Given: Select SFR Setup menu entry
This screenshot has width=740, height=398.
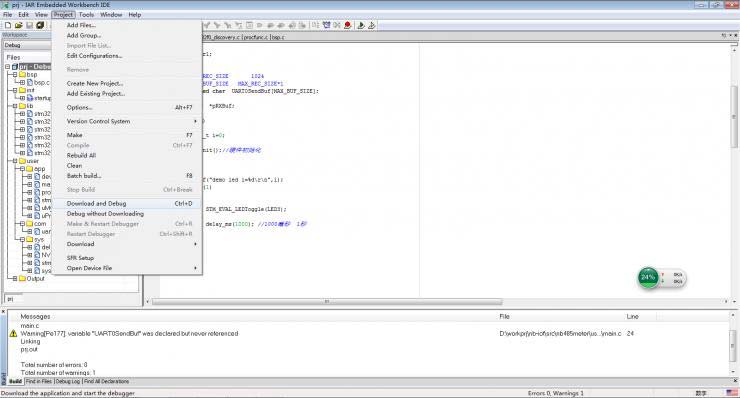Looking at the screenshot, I should click(127, 258).
